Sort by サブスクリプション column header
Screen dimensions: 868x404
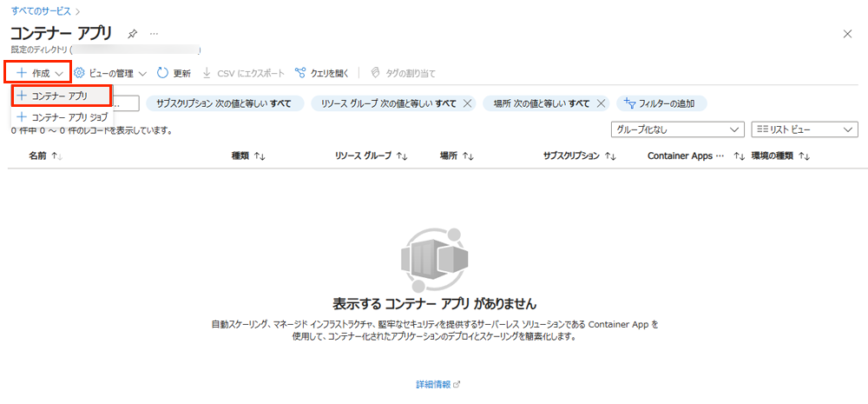[x=580, y=156]
